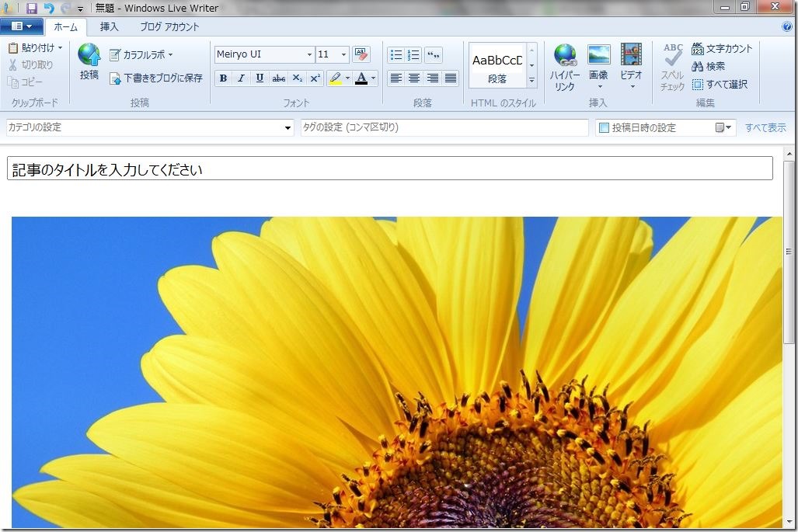Run スペルチェック spell check
This screenshot has width=798, height=532.
pos(673,67)
